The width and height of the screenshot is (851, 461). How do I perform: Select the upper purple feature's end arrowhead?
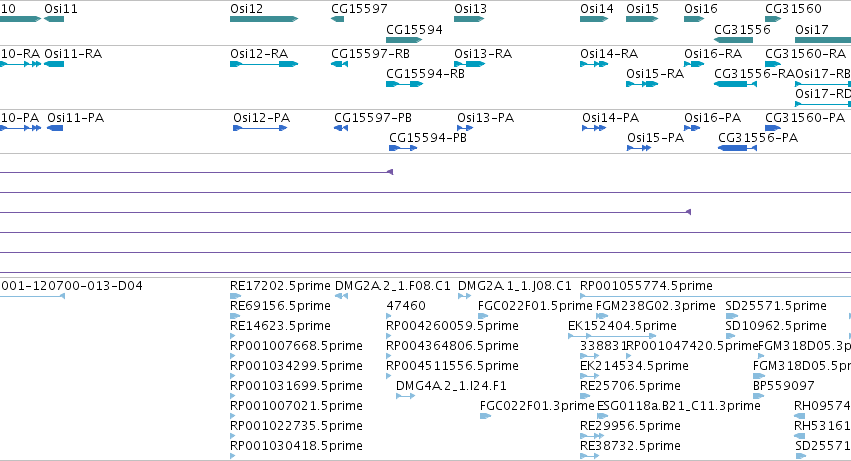390,172
